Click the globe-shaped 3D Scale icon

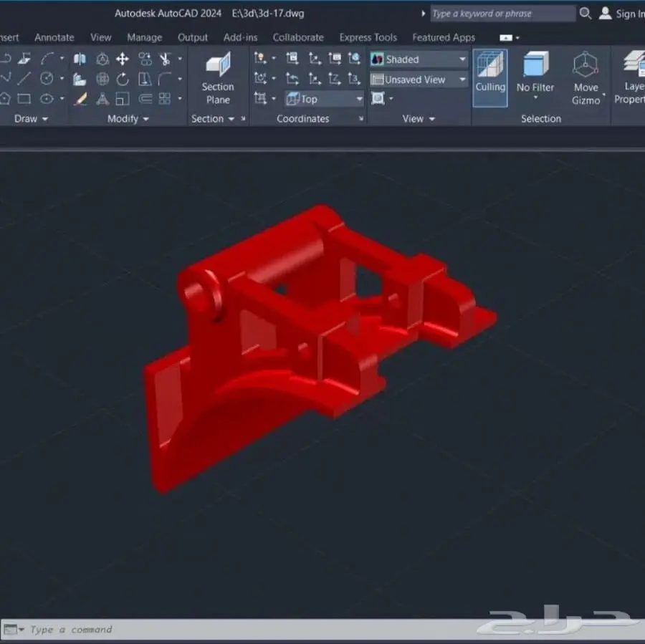102,79
